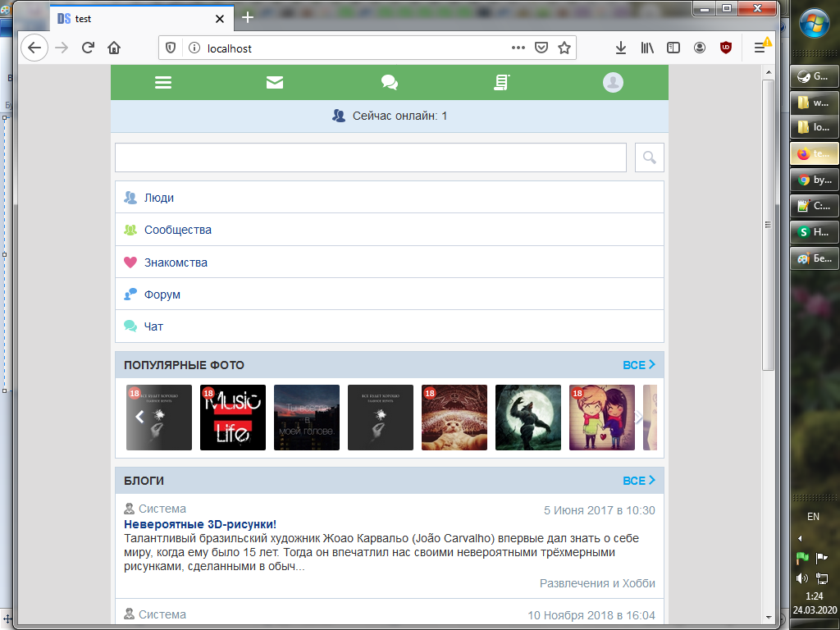This screenshot has width=840, height=630.
Task: Bookmark this page with star icon
Action: [564, 48]
